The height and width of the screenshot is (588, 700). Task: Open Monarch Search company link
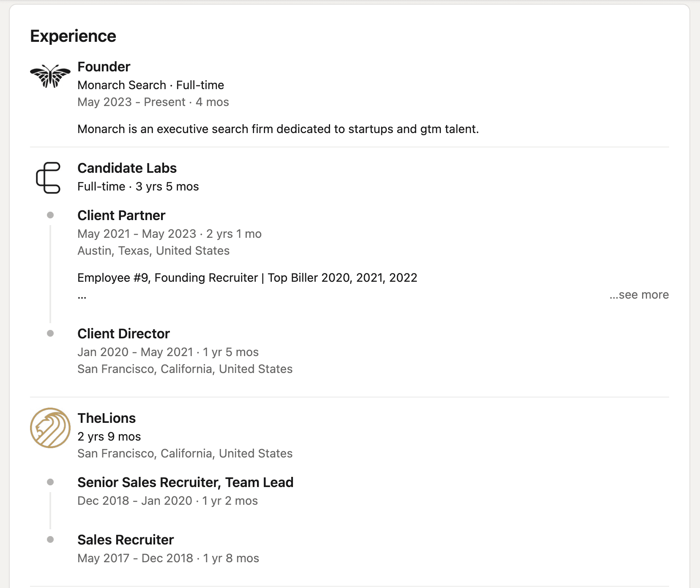[122, 85]
